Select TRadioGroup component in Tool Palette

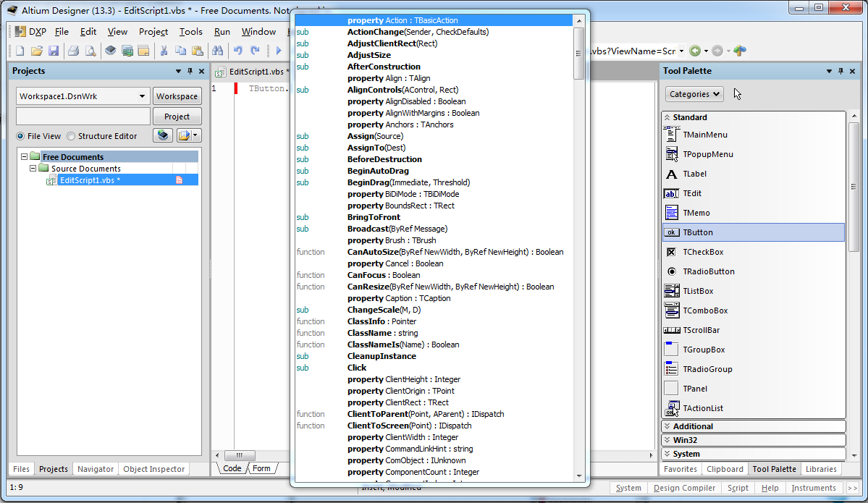(754, 369)
